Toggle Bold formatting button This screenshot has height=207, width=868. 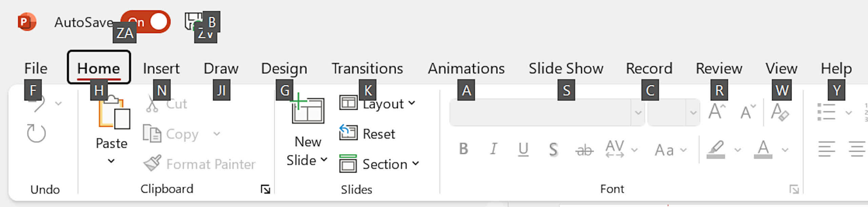(463, 149)
